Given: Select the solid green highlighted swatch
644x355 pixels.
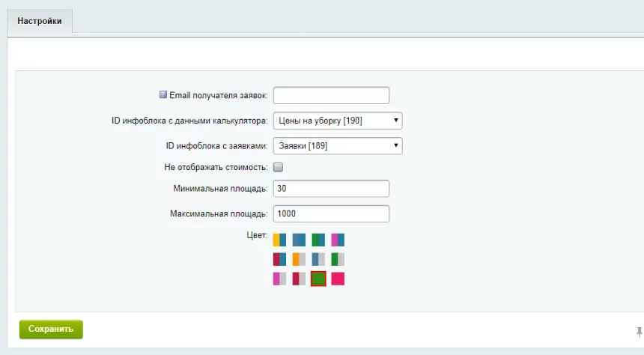Looking at the screenshot, I should tap(318, 279).
